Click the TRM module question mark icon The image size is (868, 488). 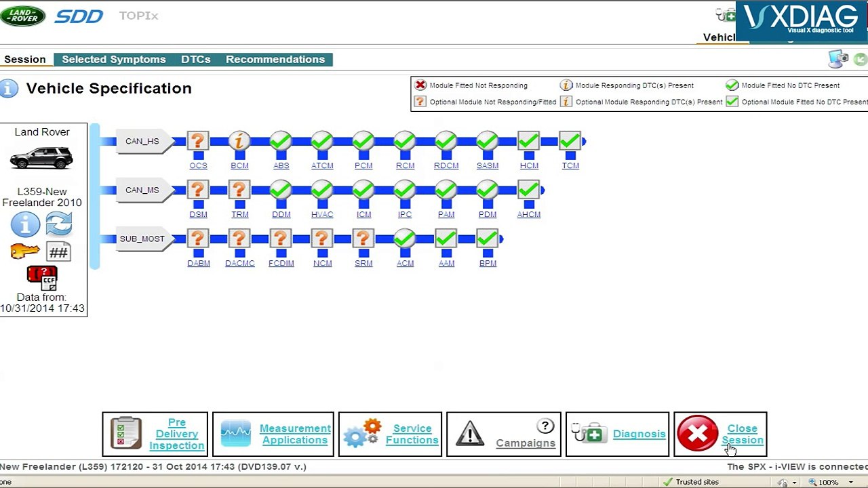pyautogui.click(x=239, y=190)
